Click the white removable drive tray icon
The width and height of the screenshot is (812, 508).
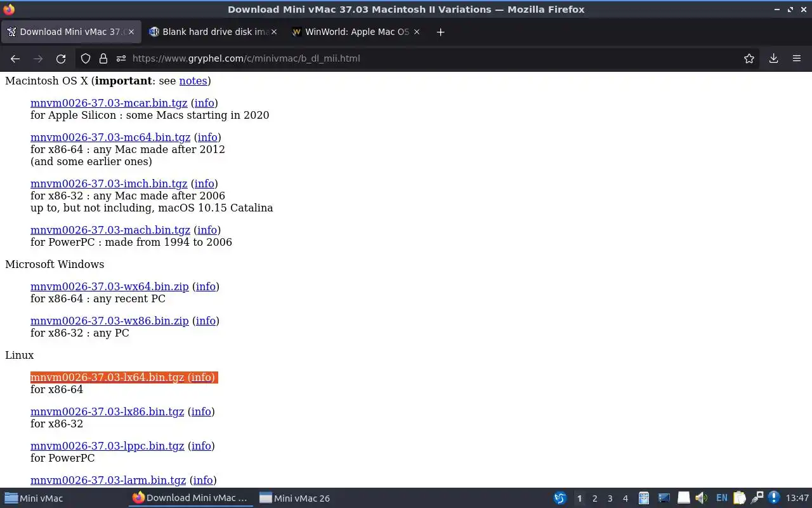pos(683,498)
